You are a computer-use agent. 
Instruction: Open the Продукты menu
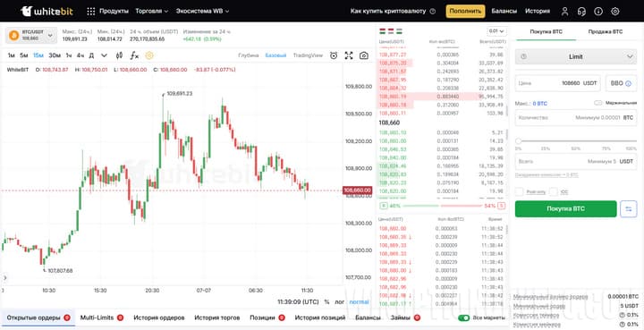pyautogui.click(x=114, y=11)
